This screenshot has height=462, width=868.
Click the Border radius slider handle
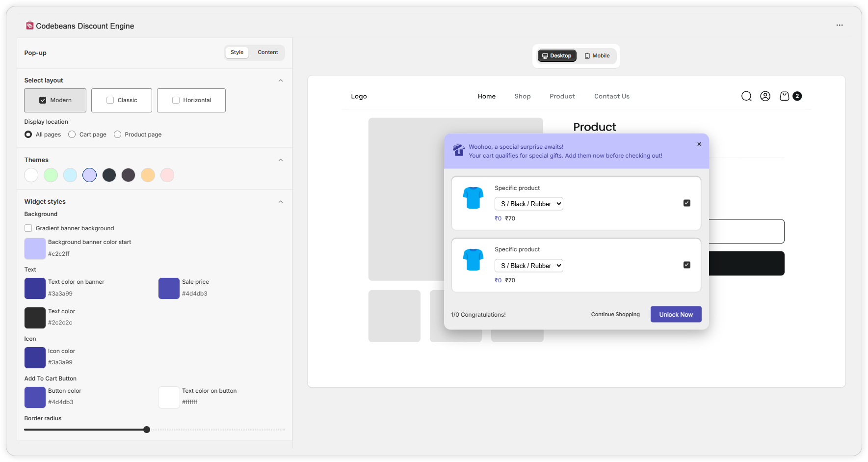click(x=147, y=430)
